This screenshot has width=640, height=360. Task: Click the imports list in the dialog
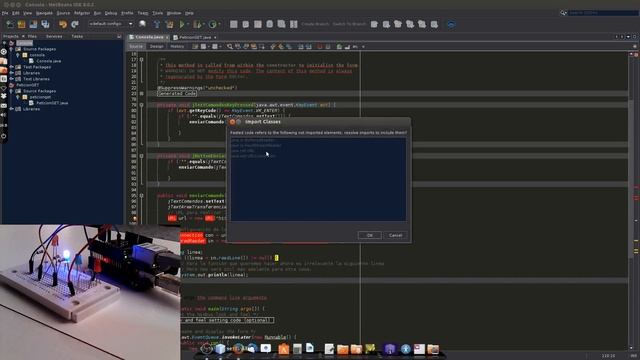tap(318, 180)
